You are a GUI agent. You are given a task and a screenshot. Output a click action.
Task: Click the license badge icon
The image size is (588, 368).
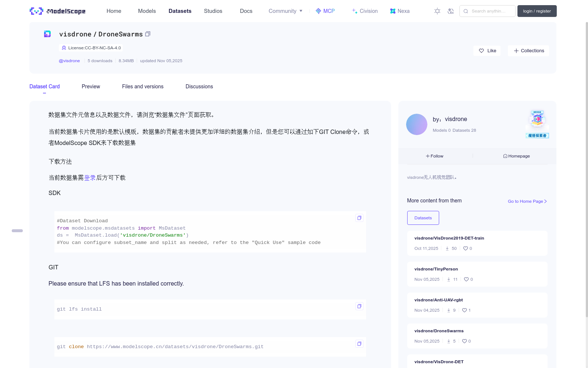coord(64,48)
